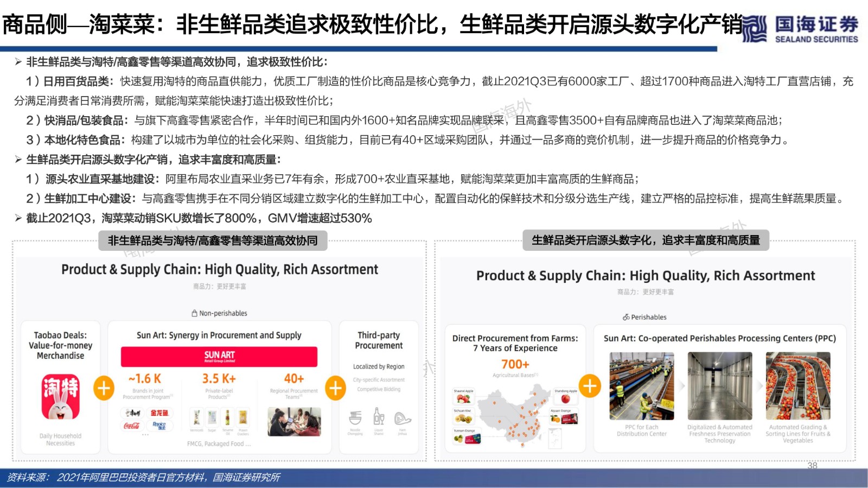Click 'Brands in Joint Procurement Program' caption
The height and width of the screenshot is (488, 868).
pos(148,394)
